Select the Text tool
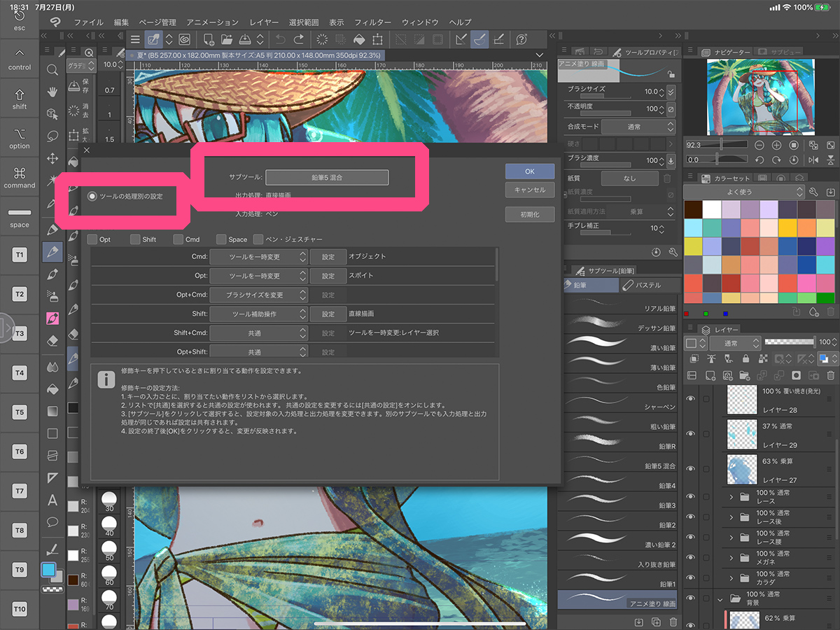 tap(52, 500)
